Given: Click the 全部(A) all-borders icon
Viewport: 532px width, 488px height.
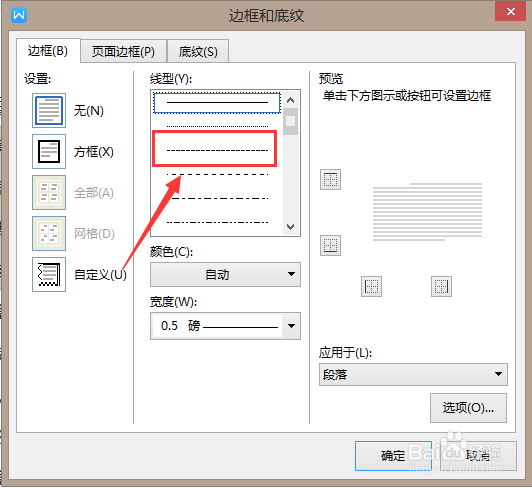Looking at the screenshot, I should (49, 192).
